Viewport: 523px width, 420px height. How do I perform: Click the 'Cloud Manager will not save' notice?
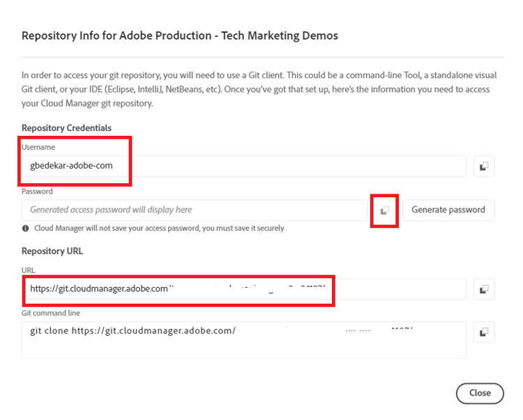tap(159, 228)
